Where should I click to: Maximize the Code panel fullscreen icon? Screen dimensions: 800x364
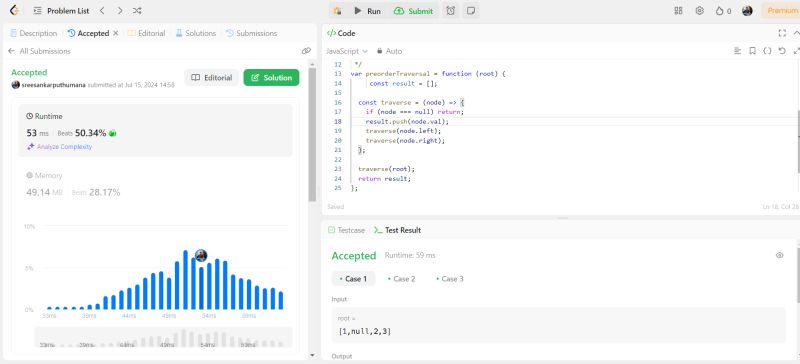pyautogui.click(x=782, y=33)
